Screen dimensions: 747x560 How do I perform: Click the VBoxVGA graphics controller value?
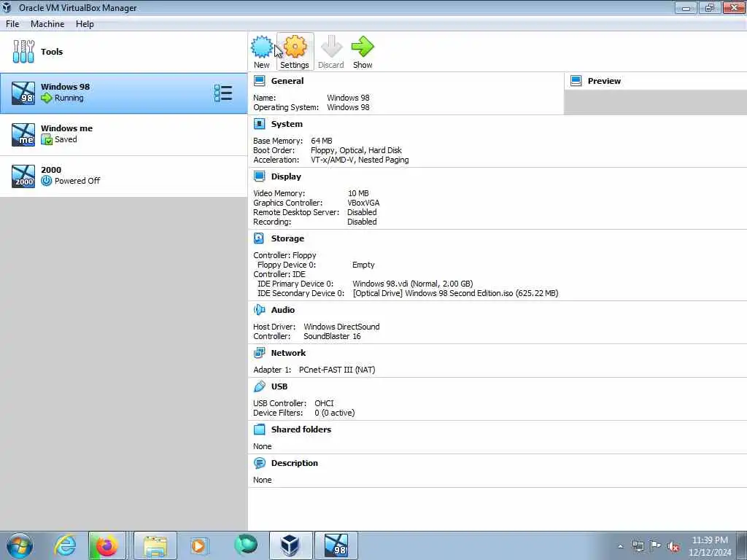pos(363,203)
